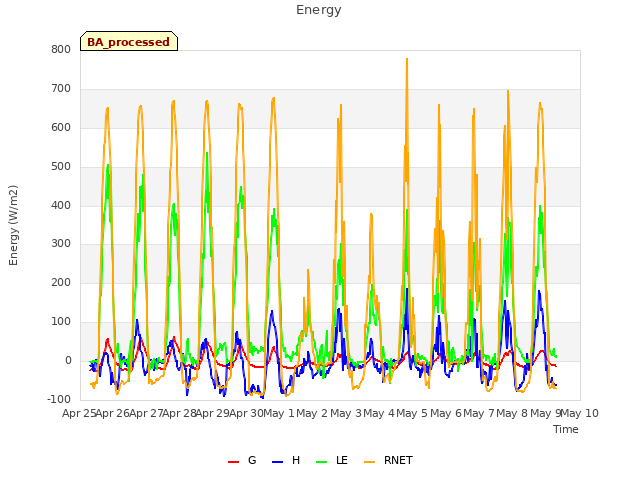Click the May 7 x-axis date

click(x=479, y=413)
